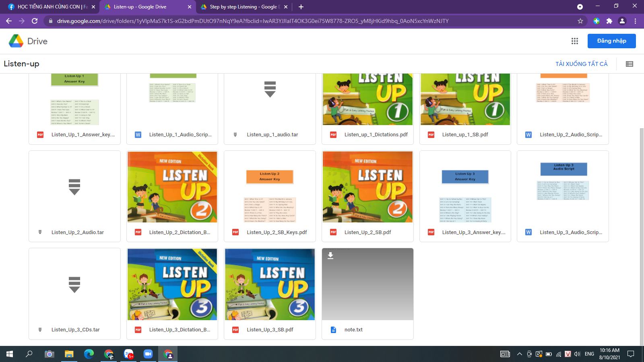Click TẢI XUỐNG TẤT CẢ download link
Screen dimensions: 644x362
pos(581,64)
